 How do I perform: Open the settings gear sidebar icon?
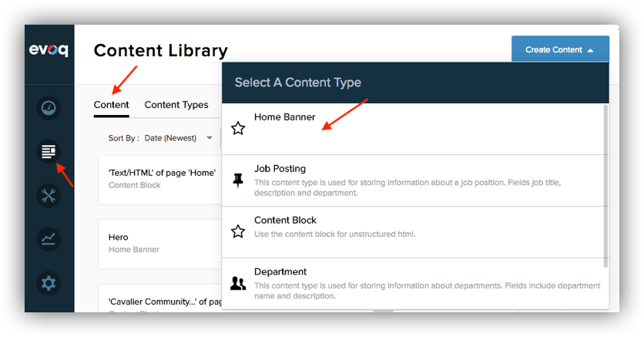click(49, 283)
